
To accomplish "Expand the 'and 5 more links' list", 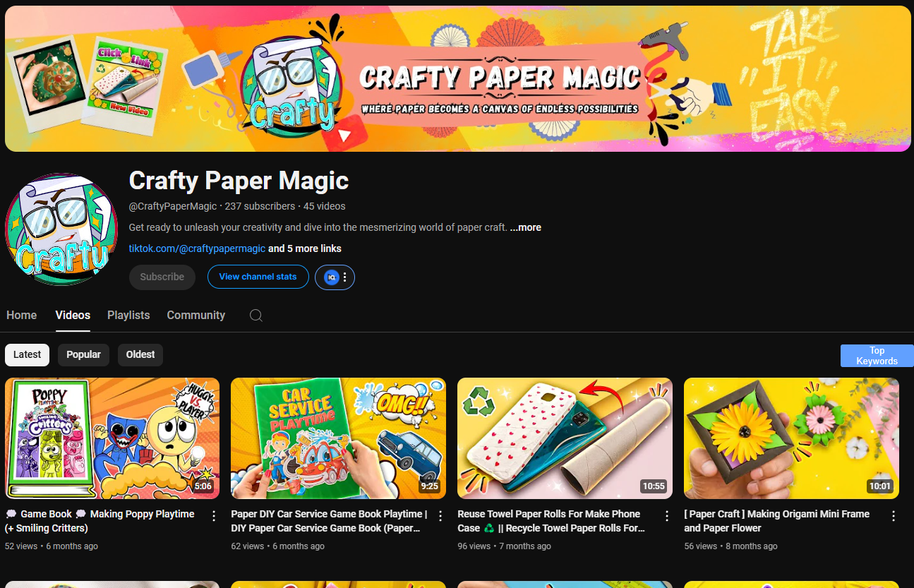I will (305, 248).
